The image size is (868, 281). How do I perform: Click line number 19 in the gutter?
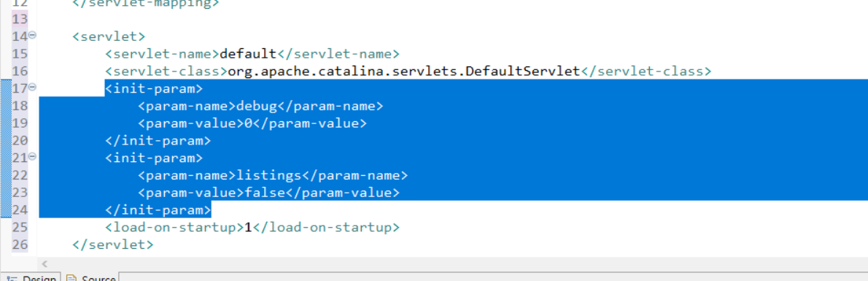(x=20, y=123)
